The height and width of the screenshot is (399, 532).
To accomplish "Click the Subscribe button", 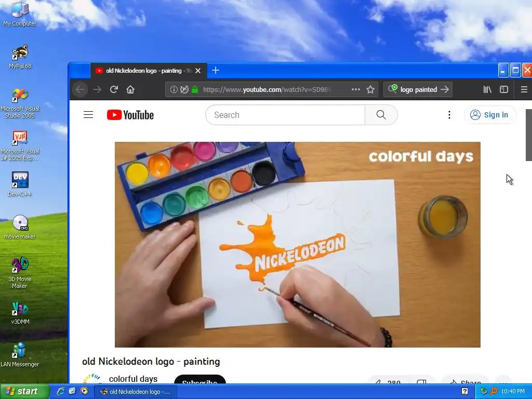I will pos(200,379).
